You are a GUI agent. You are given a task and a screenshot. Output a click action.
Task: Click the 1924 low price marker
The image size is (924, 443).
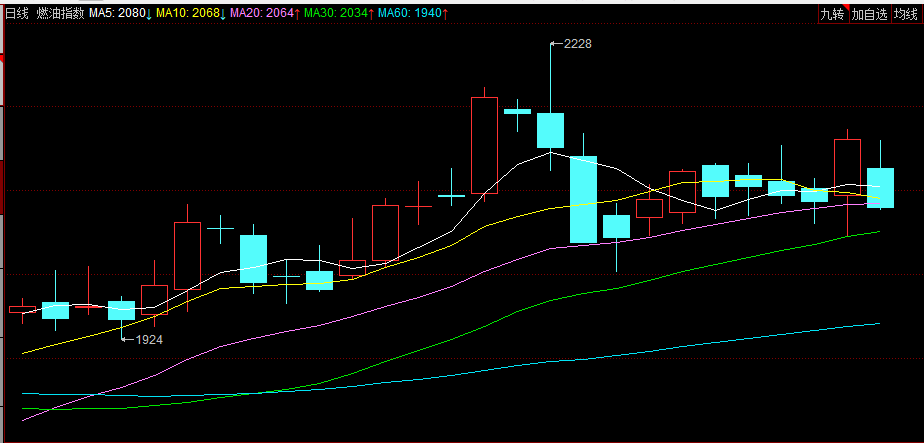click(x=142, y=339)
